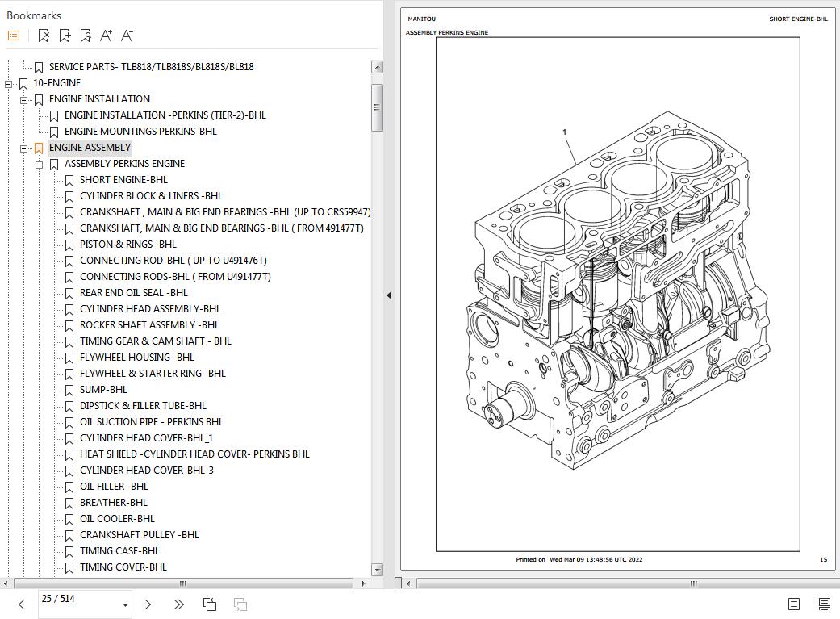Collapse the 10-ENGINE bookmark node
840x619 pixels.
pyautogui.click(x=9, y=83)
